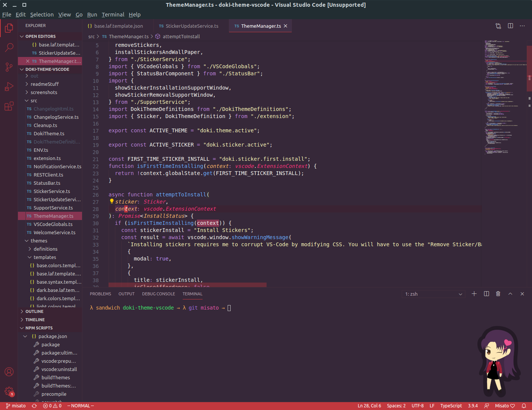The width and height of the screenshot is (532, 410).
Task: Change language mode TypeScript in status bar
Action: 451,406
